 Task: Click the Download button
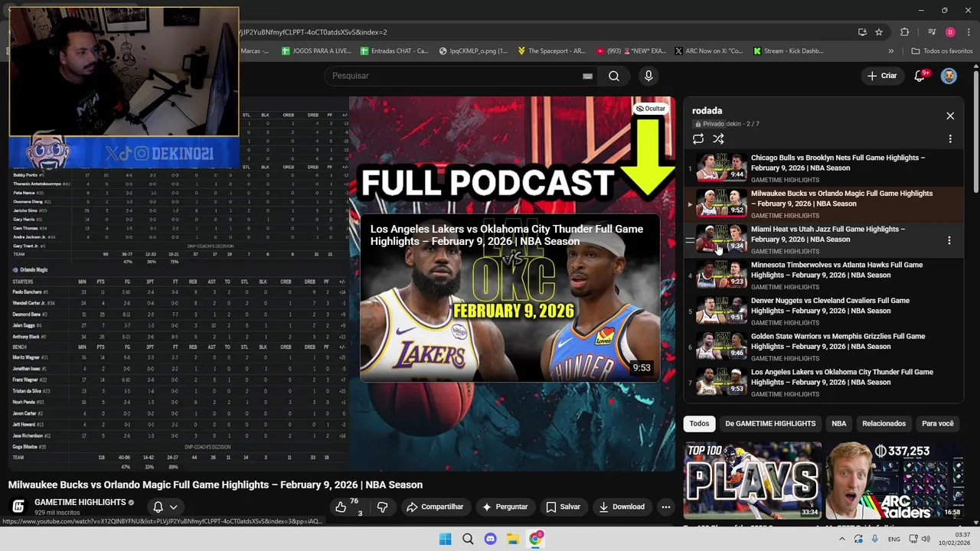tap(622, 507)
